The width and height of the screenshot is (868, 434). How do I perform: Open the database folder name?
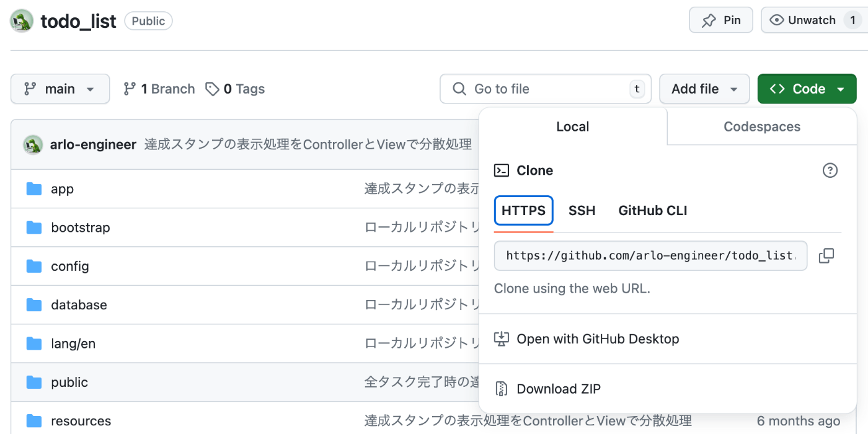[79, 305]
